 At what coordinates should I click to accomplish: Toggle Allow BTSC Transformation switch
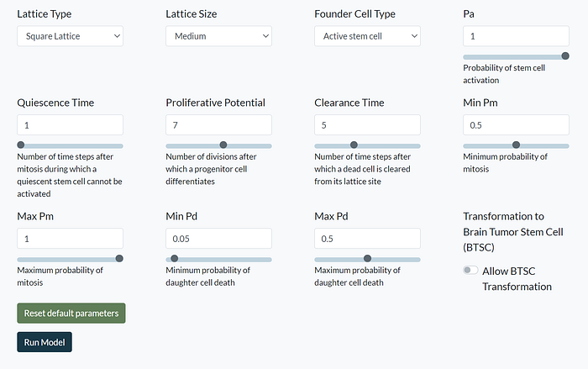click(x=470, y=271)
